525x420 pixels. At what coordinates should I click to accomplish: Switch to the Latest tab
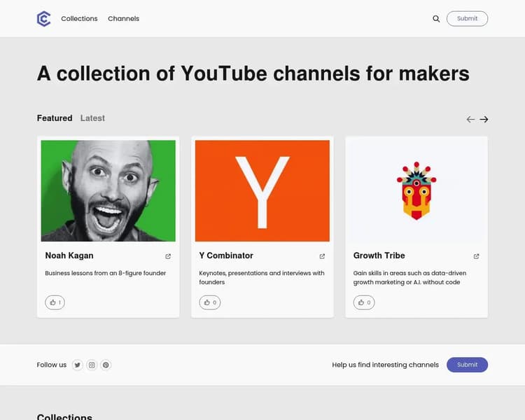92,118
